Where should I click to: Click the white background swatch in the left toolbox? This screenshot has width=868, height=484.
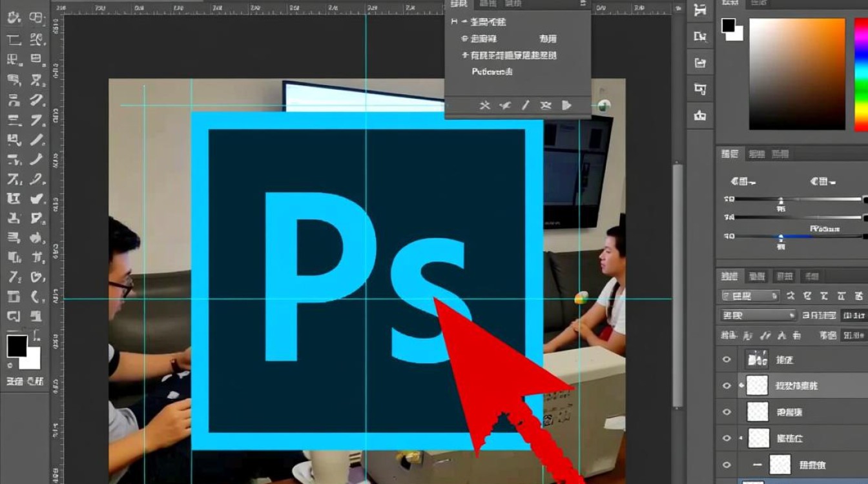[x=32, y=360]
